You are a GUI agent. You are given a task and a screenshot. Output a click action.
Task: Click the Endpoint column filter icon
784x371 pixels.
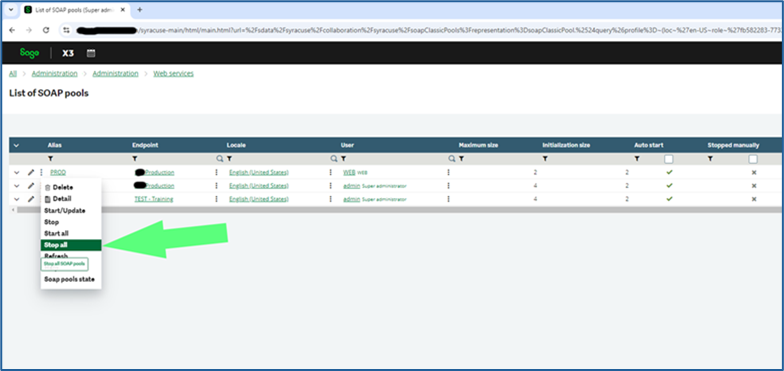pos(135,158)
